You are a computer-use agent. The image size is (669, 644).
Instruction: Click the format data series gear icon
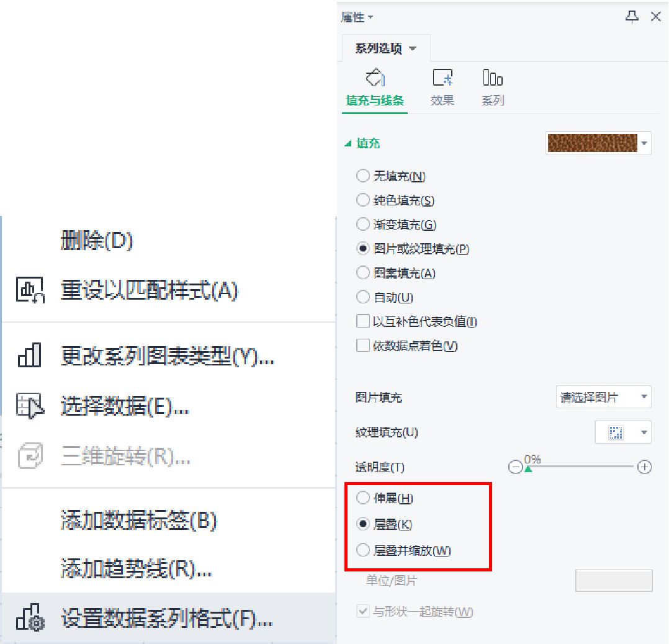[x=30, y=617]
